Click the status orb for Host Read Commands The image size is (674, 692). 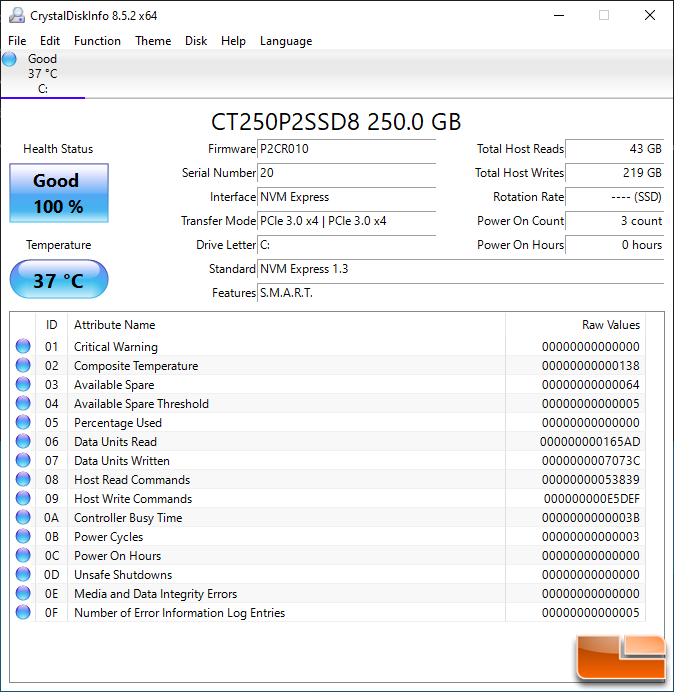[x=23, y=479]
